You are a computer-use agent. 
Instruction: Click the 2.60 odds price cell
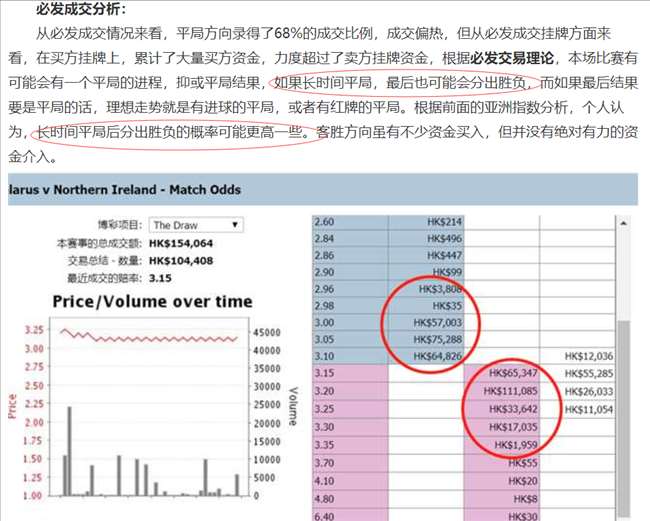click(349, 221)
